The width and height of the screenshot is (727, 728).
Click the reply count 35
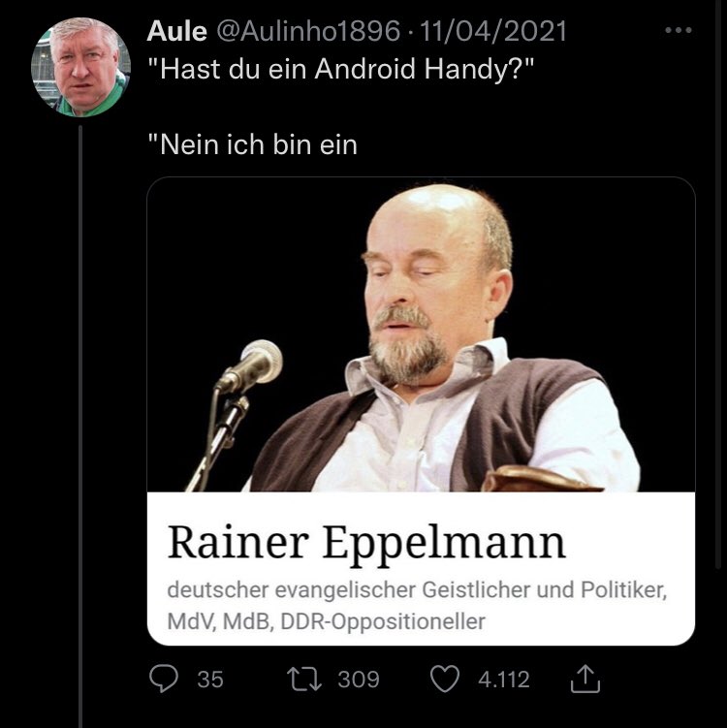pos(210,679)
